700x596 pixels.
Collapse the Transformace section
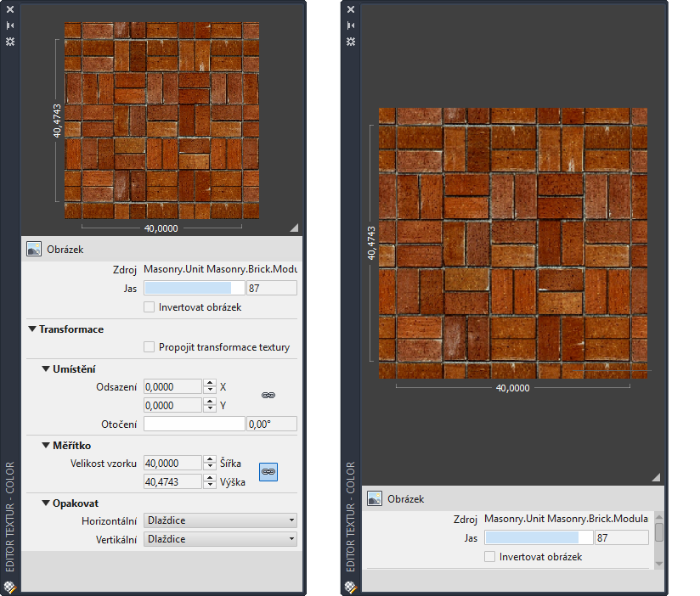pos(32,329)
